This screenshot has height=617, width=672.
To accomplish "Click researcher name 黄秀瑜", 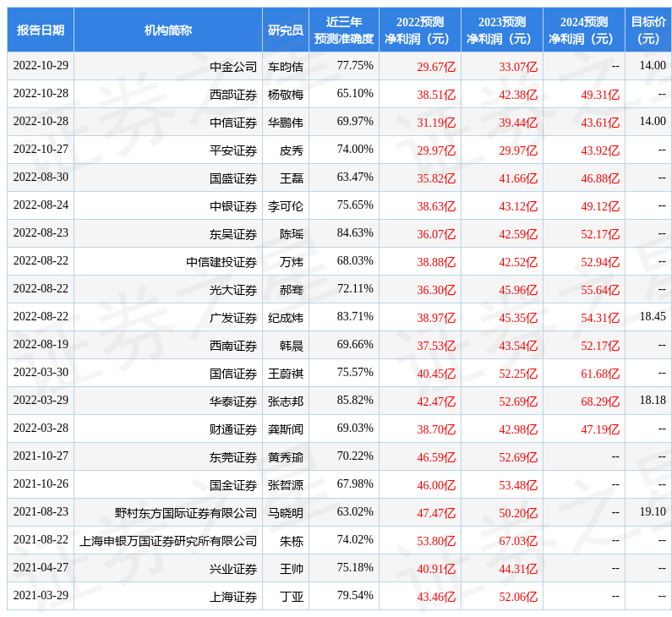I will tap(286, 457).
